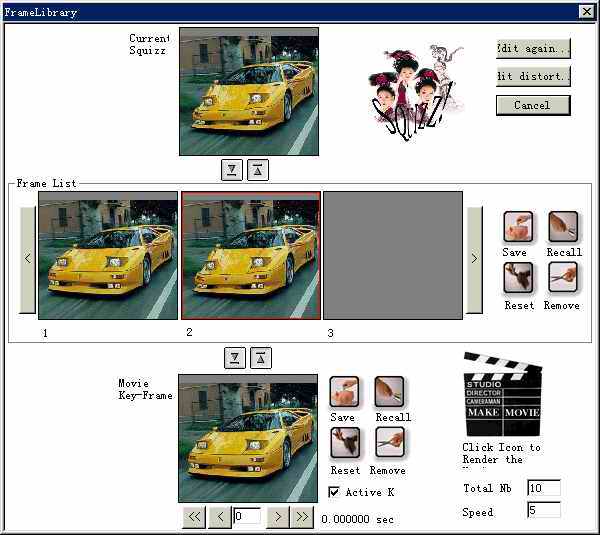Image resolution: width=600 pixels, height=535 pixels.
Task: Click down-arrow button below Current Squizz image
Action: coord(232,169)
